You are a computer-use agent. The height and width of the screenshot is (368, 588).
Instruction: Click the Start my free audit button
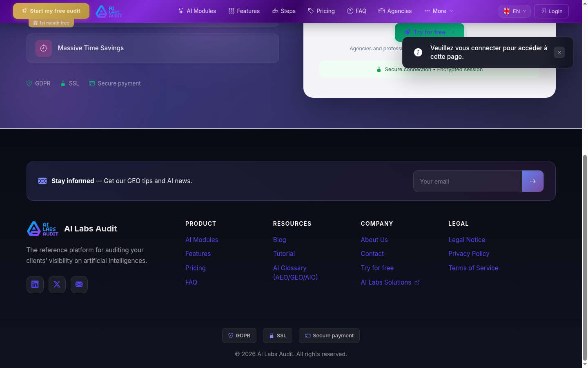(51, 11)
